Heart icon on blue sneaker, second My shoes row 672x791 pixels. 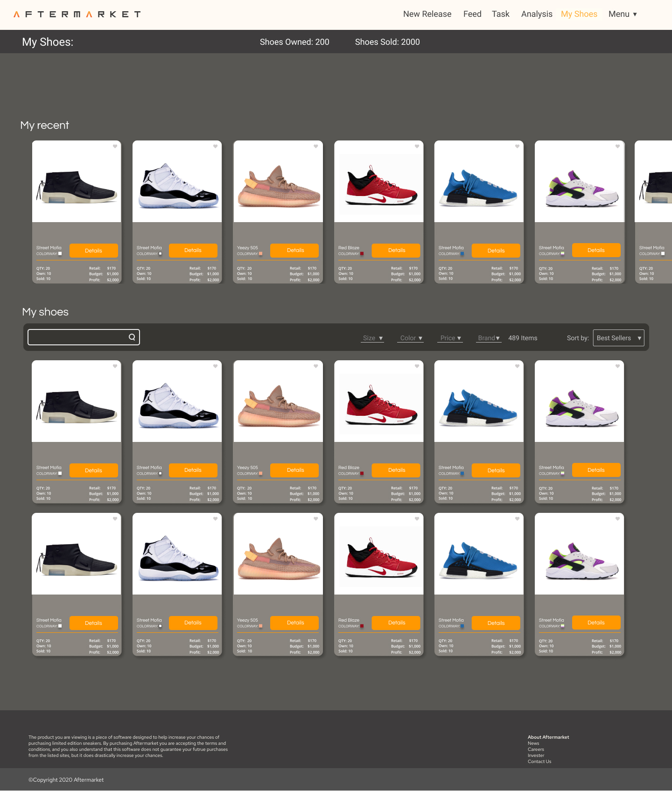tap(517, 519)
